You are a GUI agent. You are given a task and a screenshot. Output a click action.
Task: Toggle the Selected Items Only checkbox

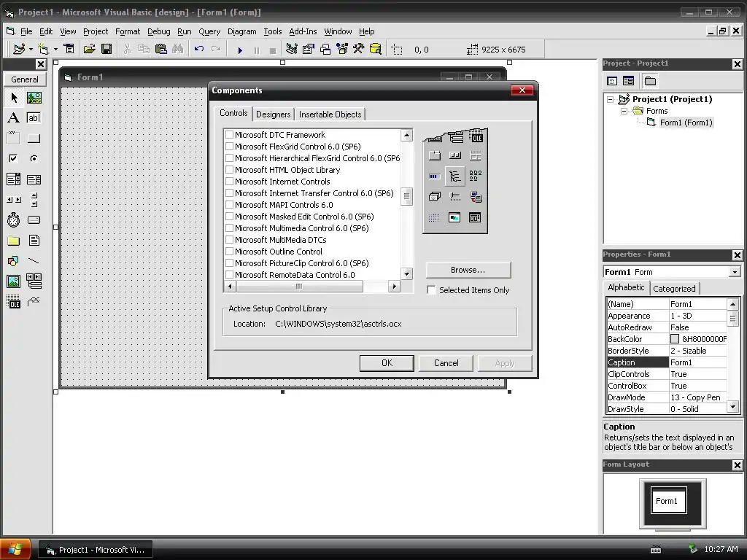(431, 290)
